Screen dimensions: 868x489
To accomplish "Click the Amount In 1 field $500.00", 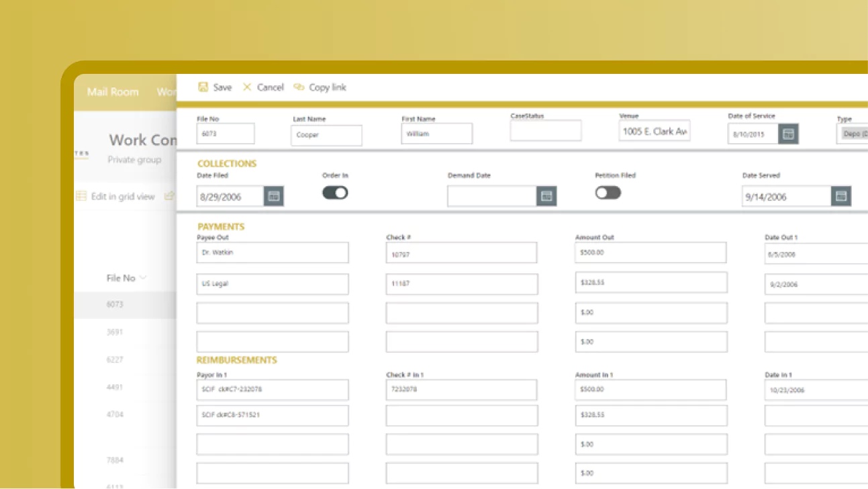I will pyautogui.click(x=650, y=390).
